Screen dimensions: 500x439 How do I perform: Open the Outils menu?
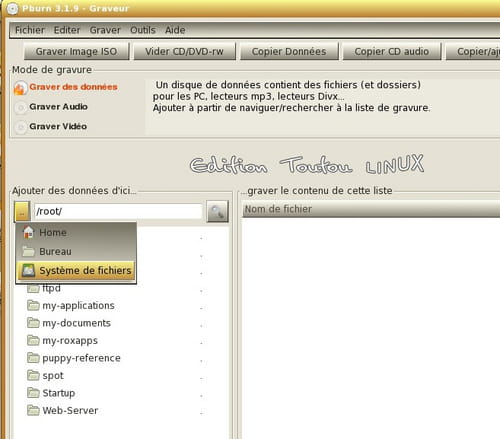tap(143, 30)
